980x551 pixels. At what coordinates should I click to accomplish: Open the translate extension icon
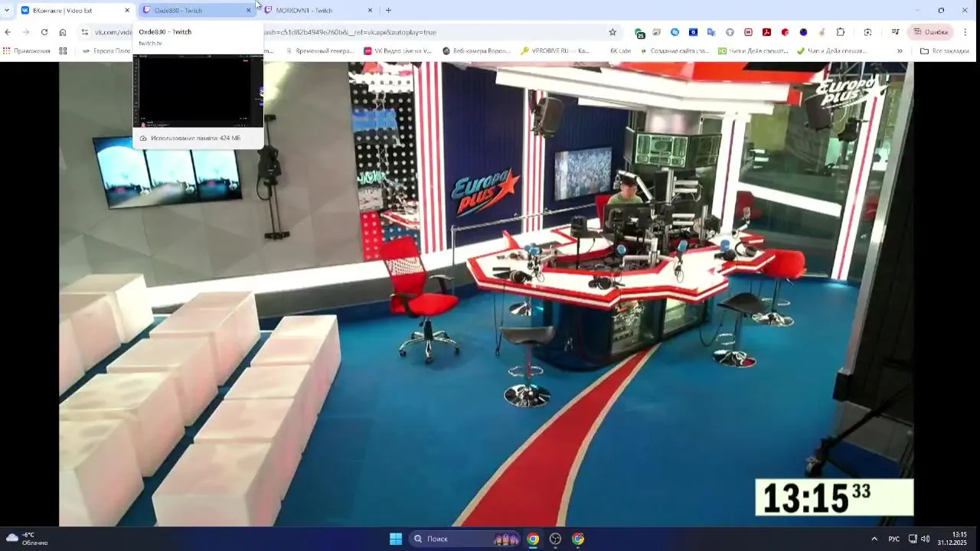pyautogui.click(x=711, y=32)
